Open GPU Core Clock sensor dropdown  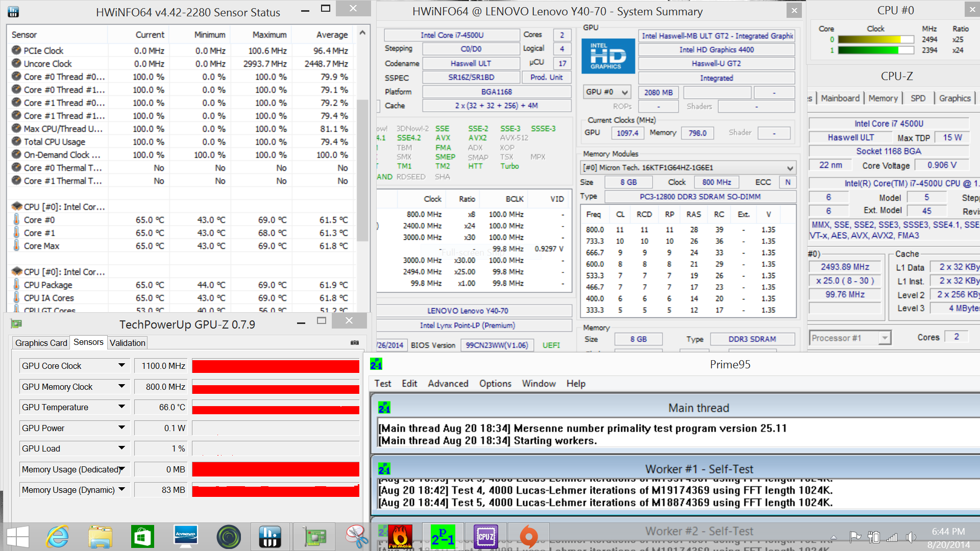[x=121, y=365]
